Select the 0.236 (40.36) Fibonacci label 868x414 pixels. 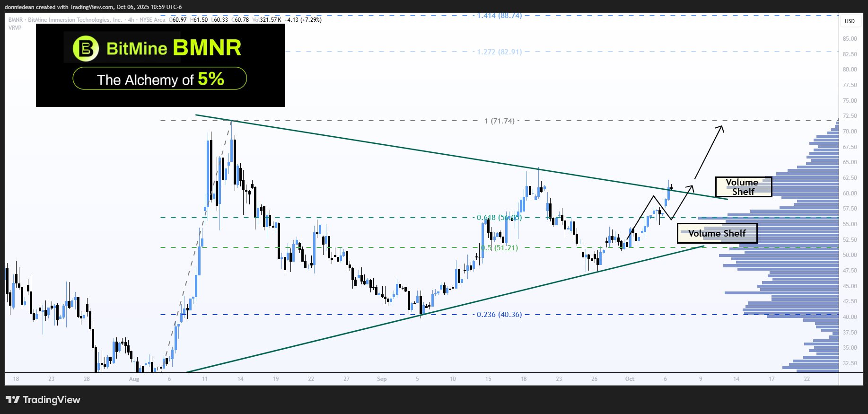point(499,315)
